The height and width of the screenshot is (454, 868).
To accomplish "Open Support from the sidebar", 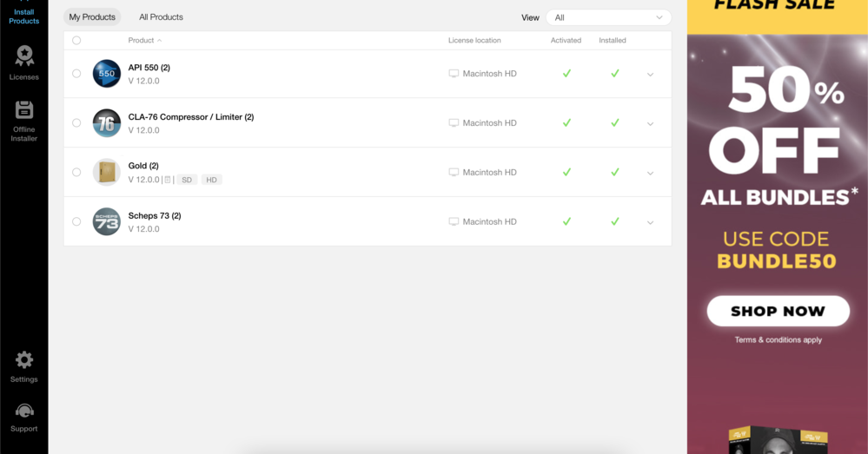I will click(24, 417).
